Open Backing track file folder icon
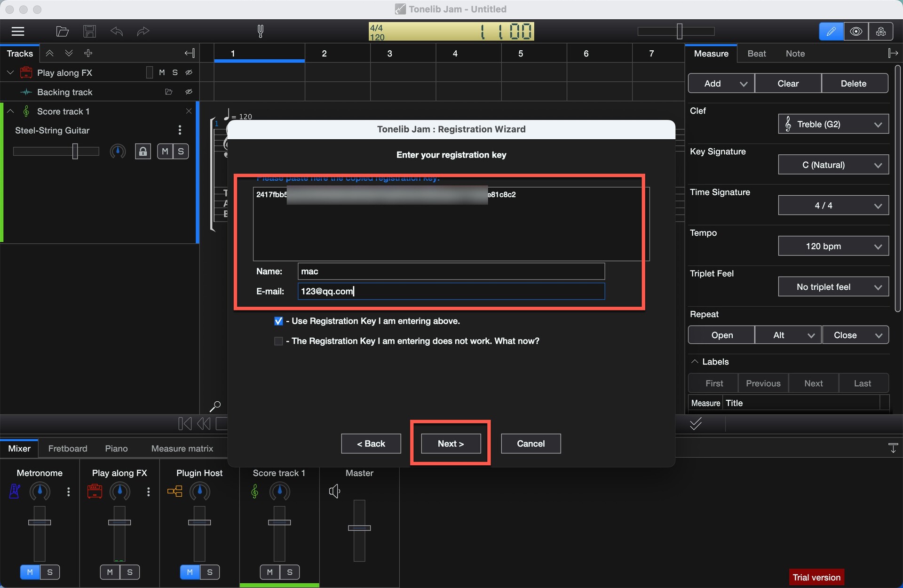This screenshot has width=903, height=588. click(x=169, y=92)
